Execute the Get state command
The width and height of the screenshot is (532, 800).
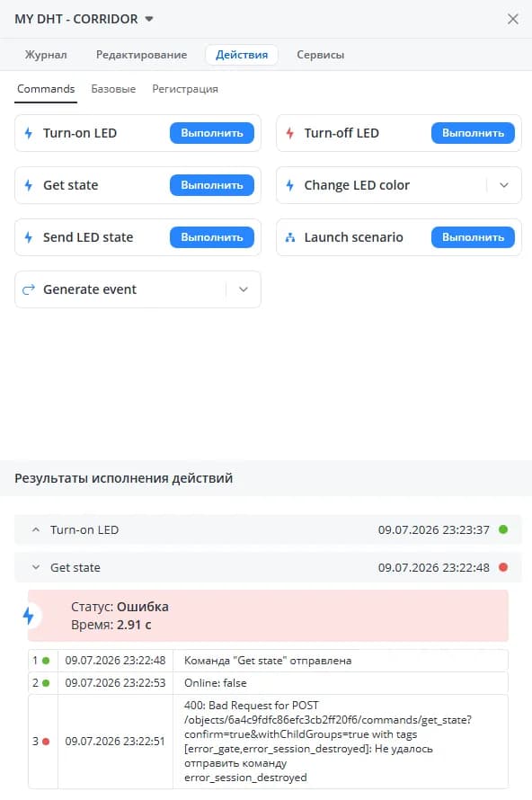coord(212,185)
